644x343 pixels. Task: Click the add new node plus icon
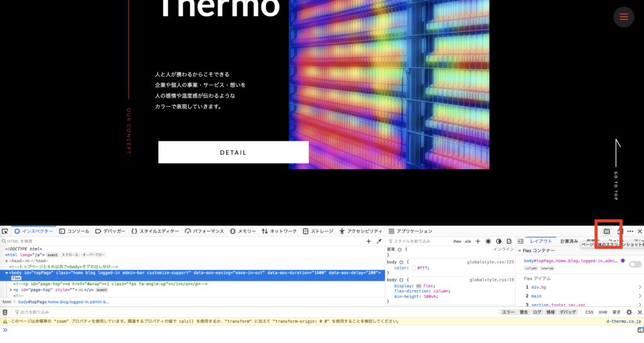(x=369, y=241)
